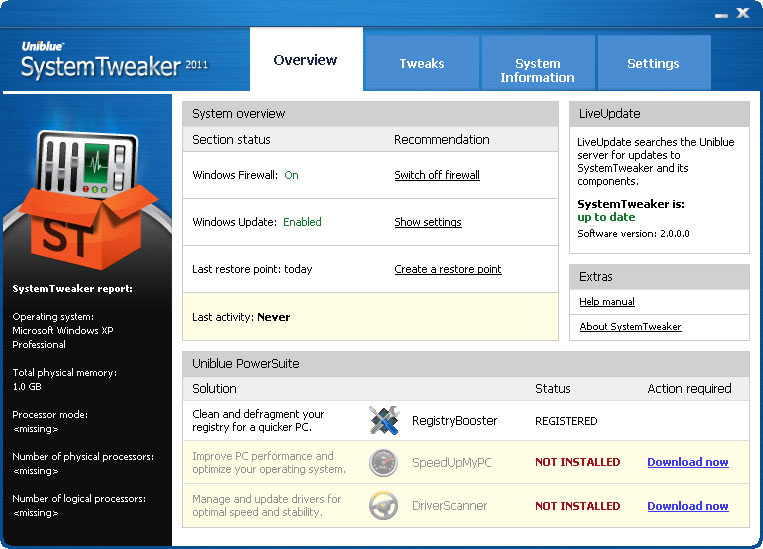The height and width of the screenshot is (549, 763).
Task: Select the DriverScanner product name
Action: coord(449,506)
